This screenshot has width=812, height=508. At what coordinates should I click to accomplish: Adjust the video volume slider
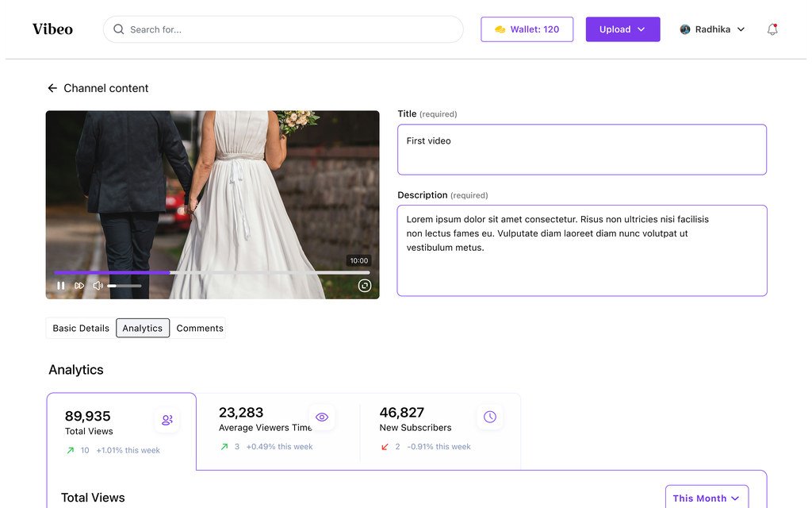(124, 286)
